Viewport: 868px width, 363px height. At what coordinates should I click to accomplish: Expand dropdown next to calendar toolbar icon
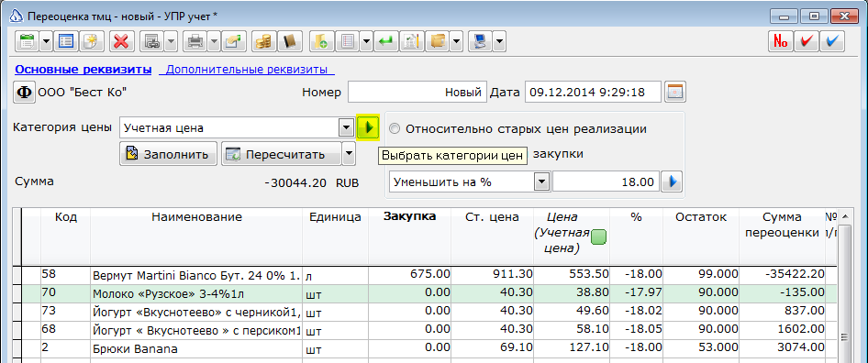[46, 41]
